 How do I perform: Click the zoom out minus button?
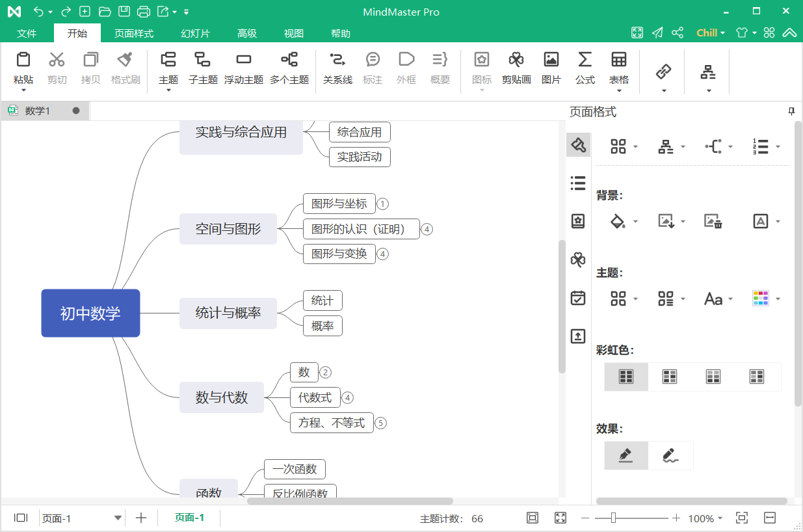click(x=585, y=518)
